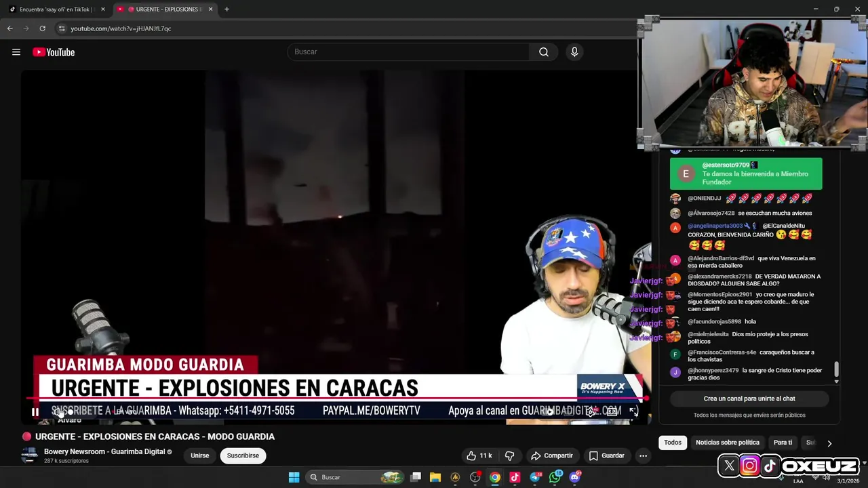Screen dimensions: 868x488
Task: Open TikTok app in the taskbar
Action: coord(515,477)
